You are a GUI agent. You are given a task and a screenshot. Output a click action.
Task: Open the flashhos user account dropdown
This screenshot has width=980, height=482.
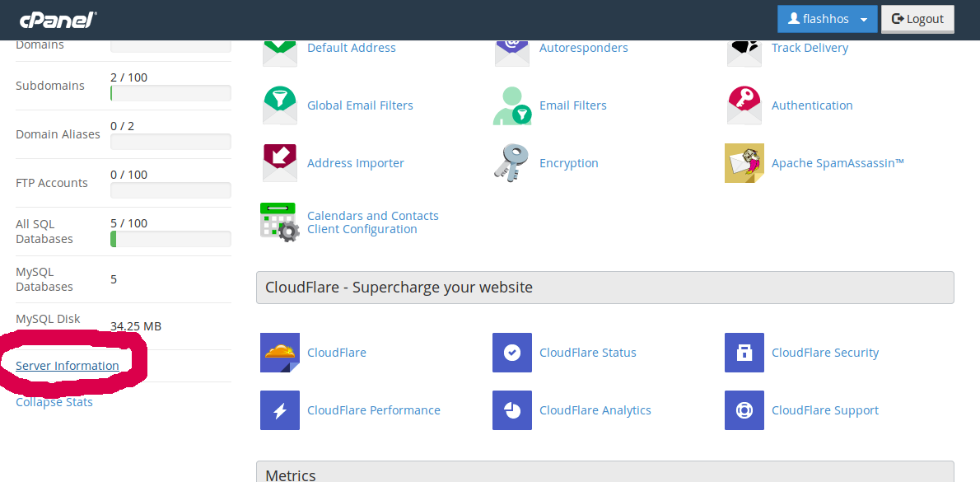tap(828, 19)
